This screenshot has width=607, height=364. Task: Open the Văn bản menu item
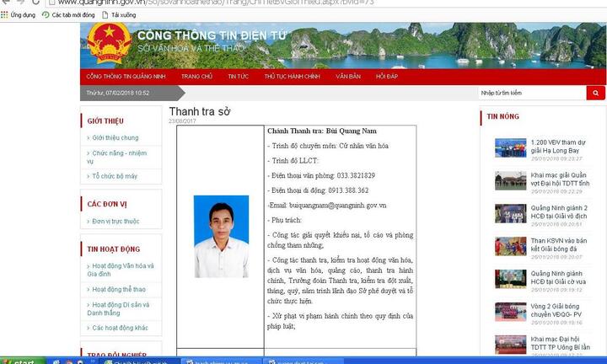pyautogui.click(x=347, y=76)
